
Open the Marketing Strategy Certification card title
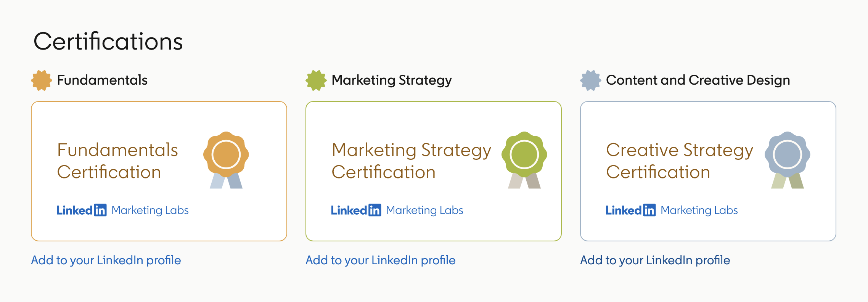tap(411, 161)
